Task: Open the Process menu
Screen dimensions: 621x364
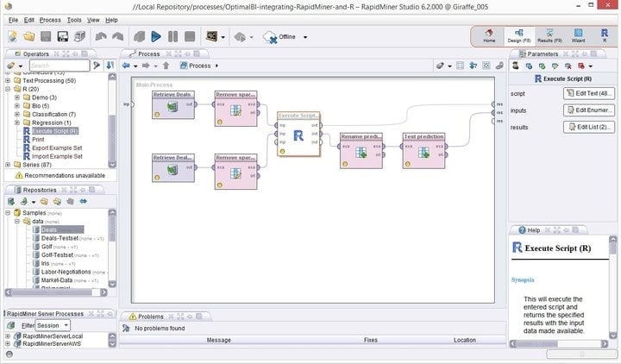Action: [50, 20]
